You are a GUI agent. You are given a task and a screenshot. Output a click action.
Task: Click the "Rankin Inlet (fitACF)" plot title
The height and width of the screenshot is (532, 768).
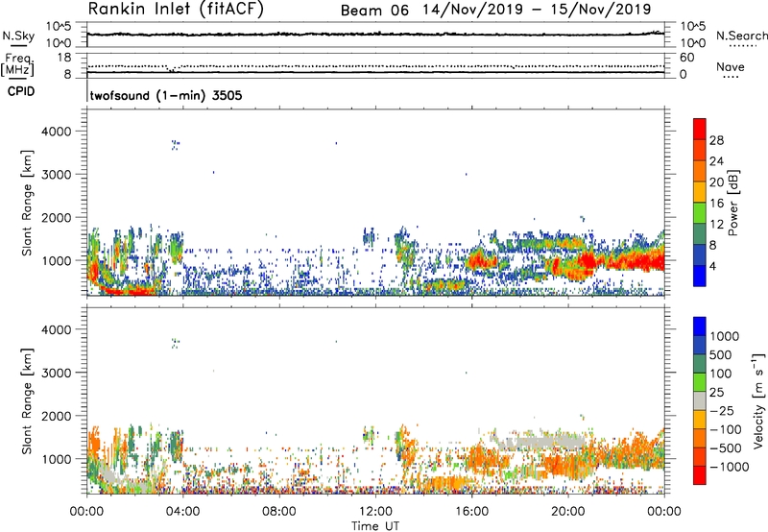coord(176,10)
